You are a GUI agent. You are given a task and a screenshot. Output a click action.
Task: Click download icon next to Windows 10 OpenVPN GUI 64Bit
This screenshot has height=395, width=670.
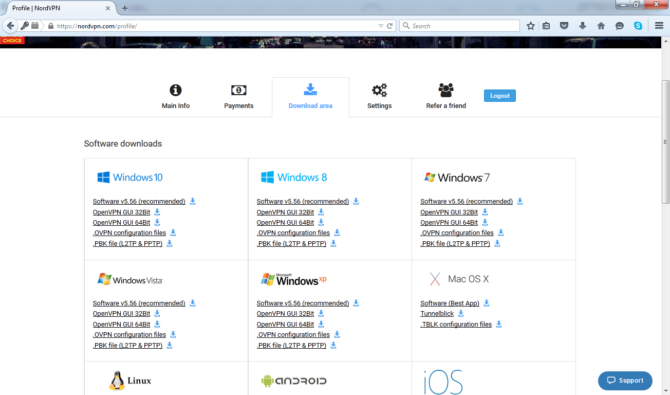click(157, 222)
